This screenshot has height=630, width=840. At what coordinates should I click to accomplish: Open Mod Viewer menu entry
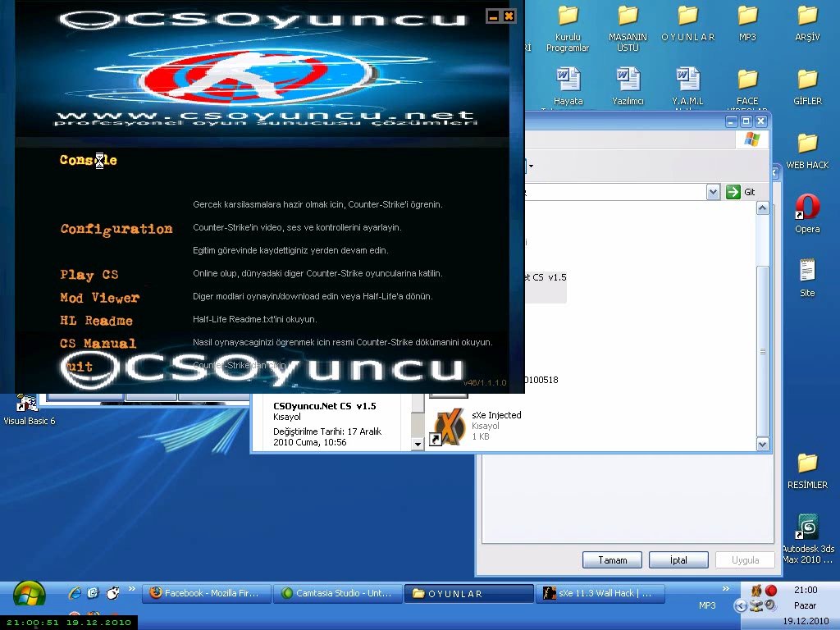99,298
